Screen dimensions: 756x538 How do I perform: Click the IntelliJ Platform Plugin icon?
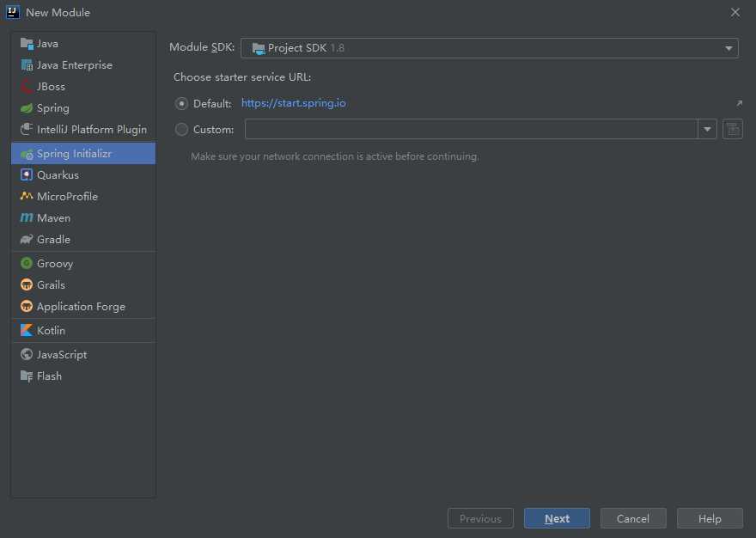pyautogui.click(x=27, y=129)
